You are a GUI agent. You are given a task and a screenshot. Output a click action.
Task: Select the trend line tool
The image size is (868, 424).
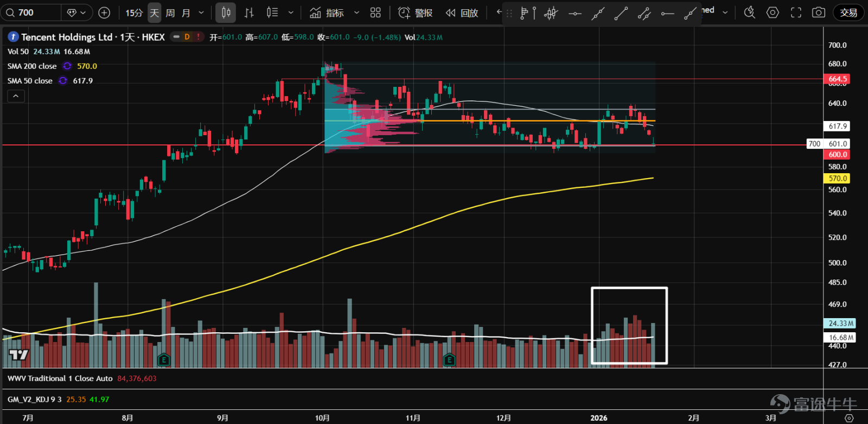coord(621,13)
